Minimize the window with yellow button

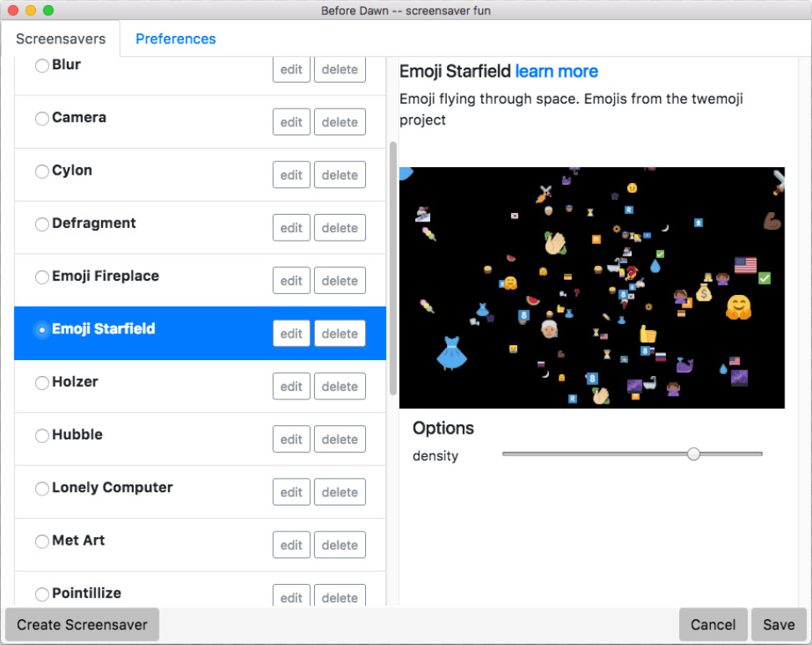click(31, 10)
